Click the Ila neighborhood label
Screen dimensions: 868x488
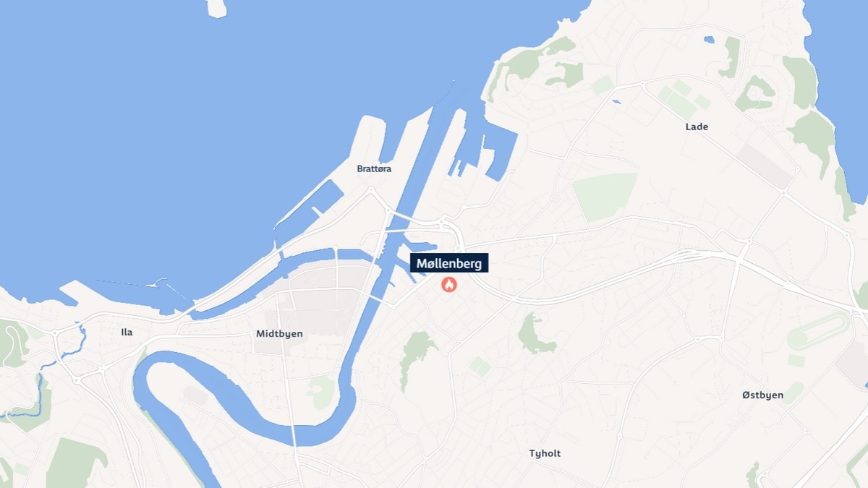(127, 333)
